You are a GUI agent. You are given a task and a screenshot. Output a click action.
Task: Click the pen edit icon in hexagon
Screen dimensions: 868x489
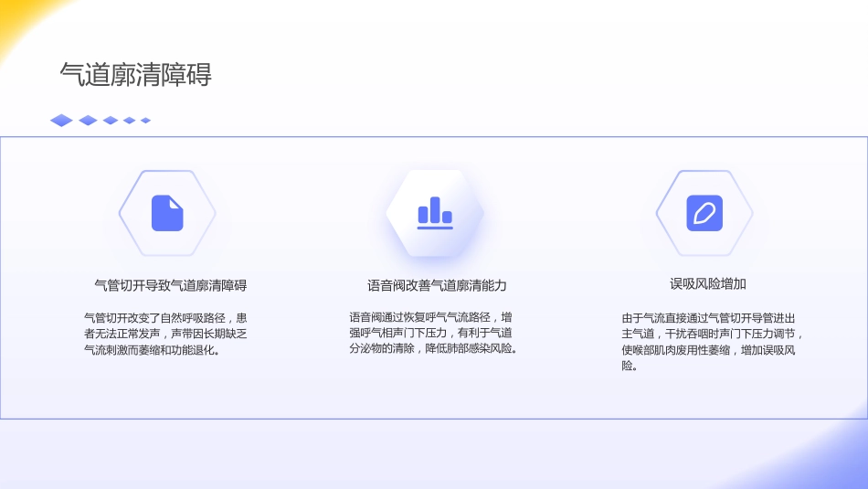click(704, 213)
